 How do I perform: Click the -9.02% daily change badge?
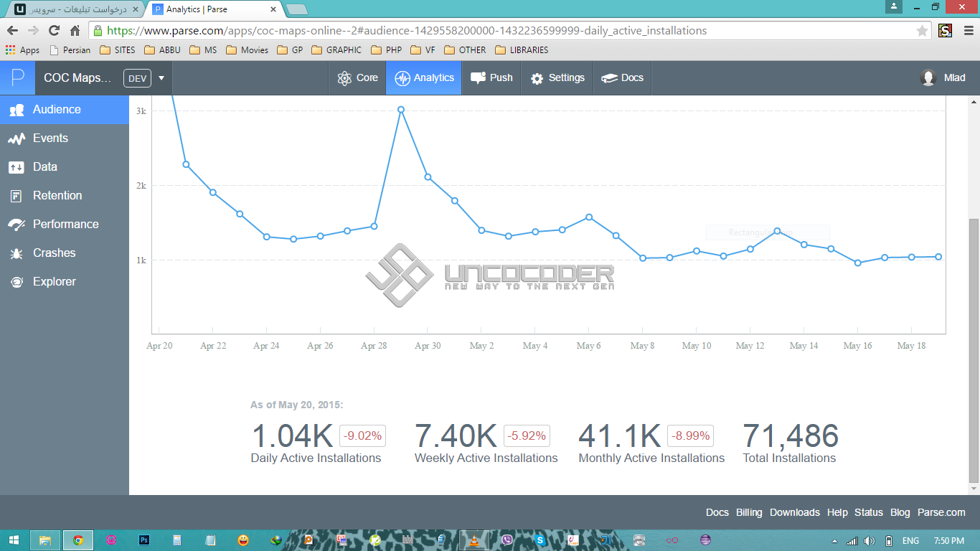tap(363, 435)
